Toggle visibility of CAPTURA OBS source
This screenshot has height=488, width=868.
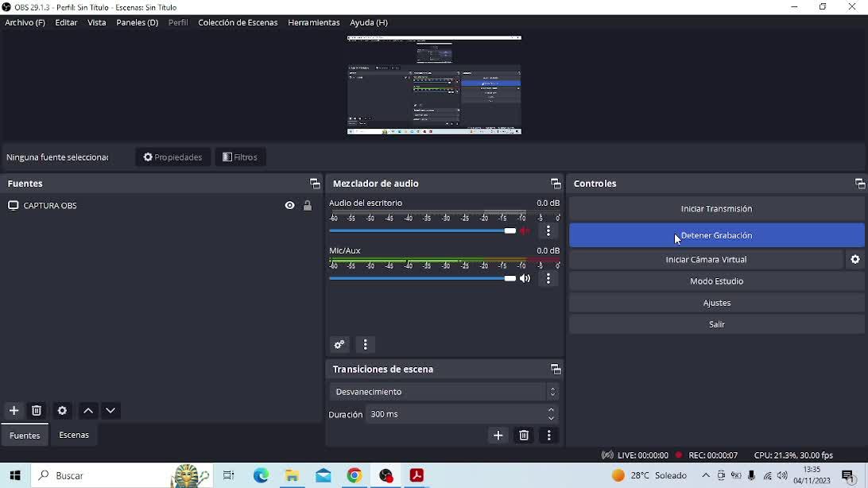(x=289, y=206)
